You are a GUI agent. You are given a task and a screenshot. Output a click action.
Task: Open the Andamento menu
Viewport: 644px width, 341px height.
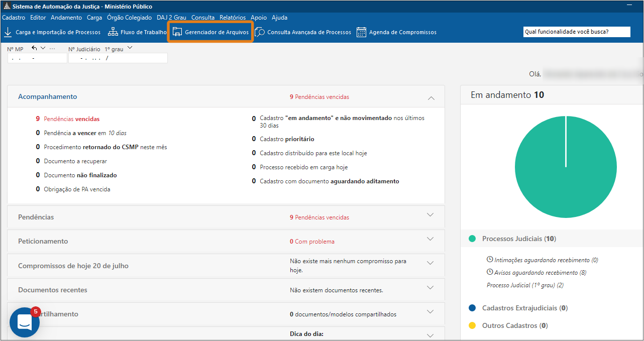pos(66,18)
